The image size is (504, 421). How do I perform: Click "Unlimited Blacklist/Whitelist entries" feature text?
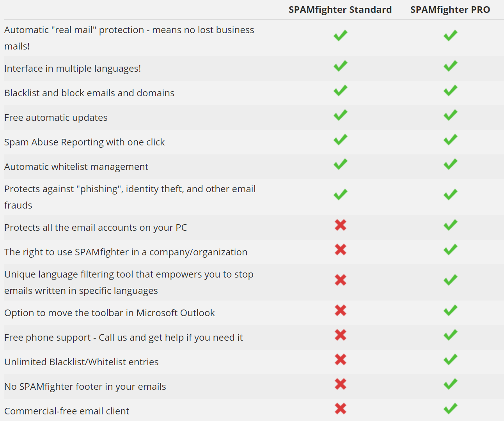[x=81, y=362]
